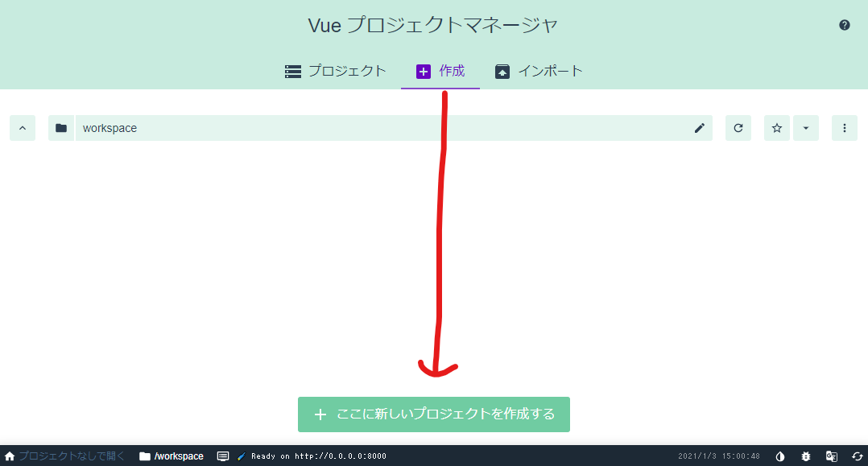Click the workspace path field

point(382,128)
